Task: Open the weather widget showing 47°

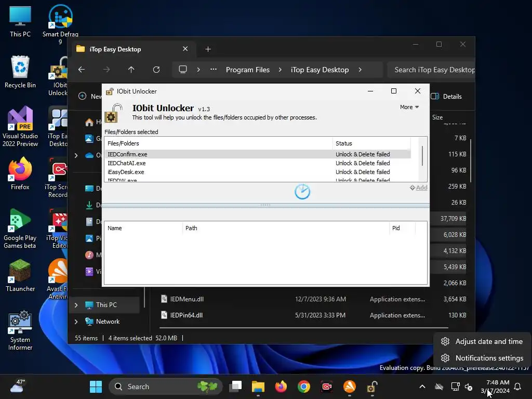Action: pyautogui.click(x=18, y=386)
